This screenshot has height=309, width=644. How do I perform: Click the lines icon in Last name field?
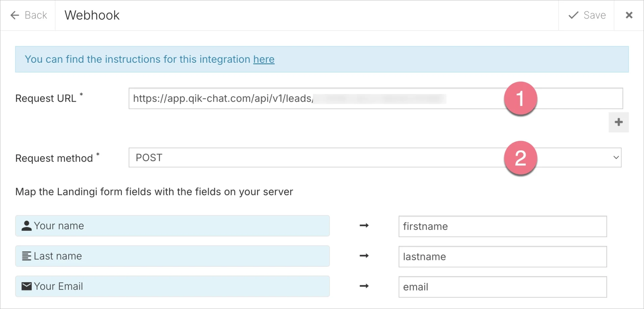(x=26, y=256)
